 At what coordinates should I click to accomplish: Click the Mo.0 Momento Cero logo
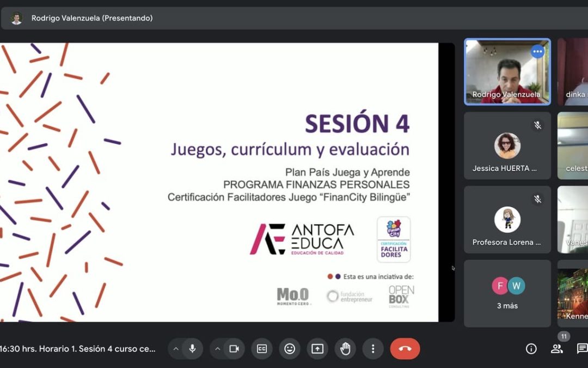coord(293,296)
